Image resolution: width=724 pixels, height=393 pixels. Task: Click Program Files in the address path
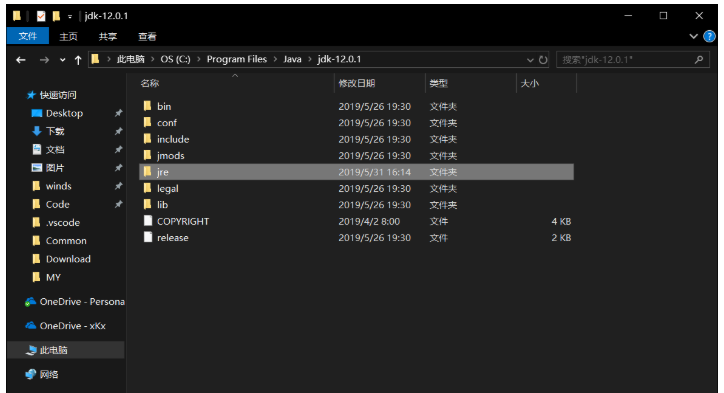click(x=237, y=59)
